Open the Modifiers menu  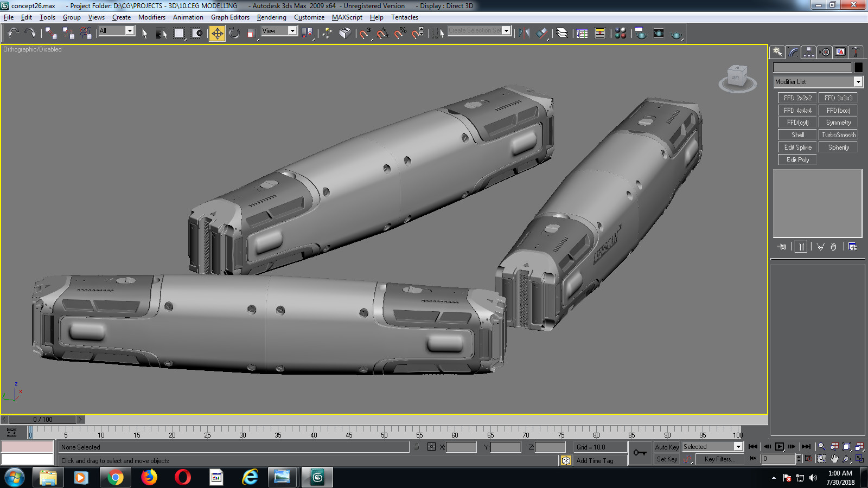coord(152,17)
